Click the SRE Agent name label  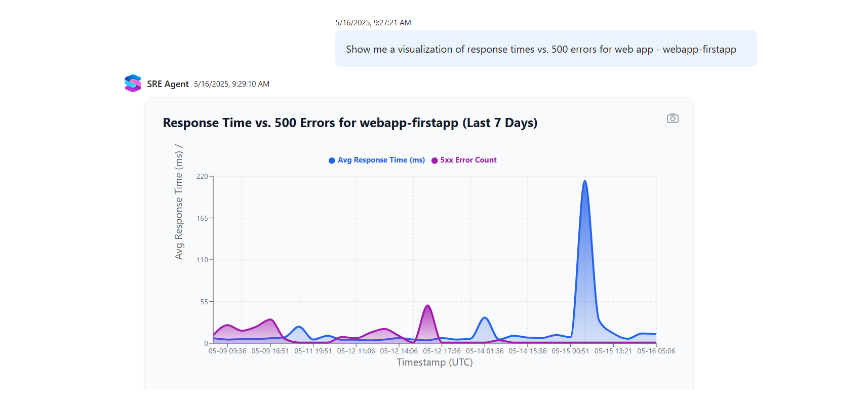pos(168,84)
